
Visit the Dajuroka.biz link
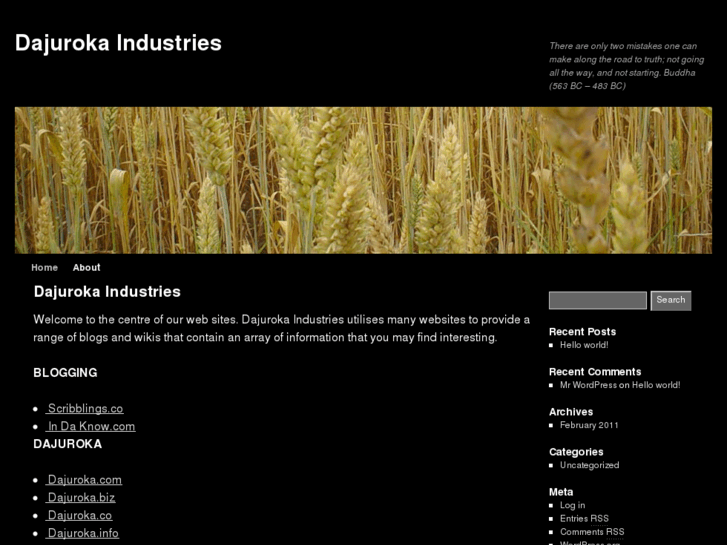(80, 498)
